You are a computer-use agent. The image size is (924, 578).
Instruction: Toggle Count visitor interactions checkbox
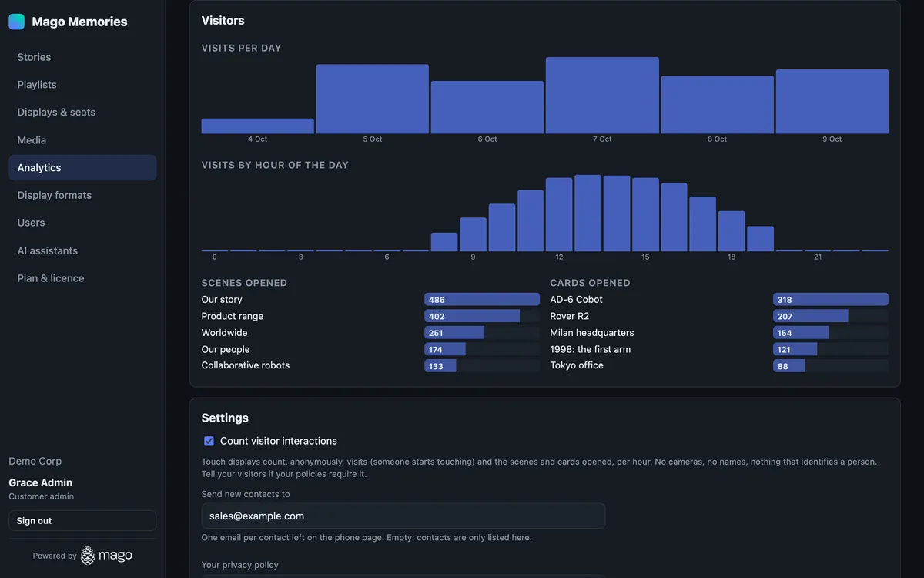pos(209,441)
